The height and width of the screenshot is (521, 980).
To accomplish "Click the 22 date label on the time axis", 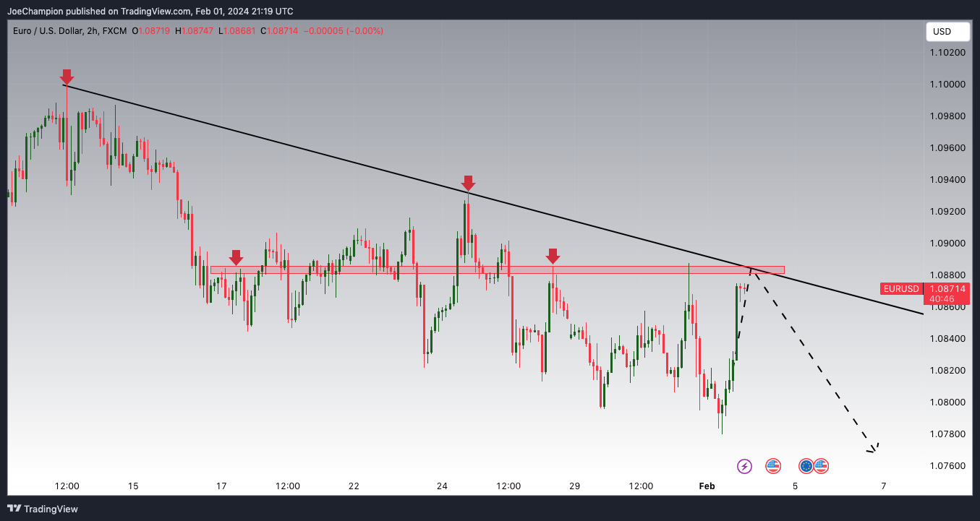I will (354, 486).
